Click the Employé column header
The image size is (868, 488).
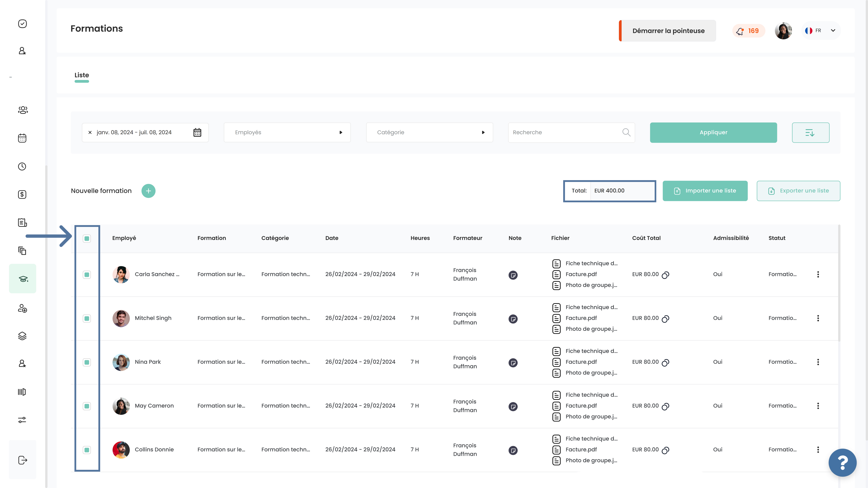124,238
